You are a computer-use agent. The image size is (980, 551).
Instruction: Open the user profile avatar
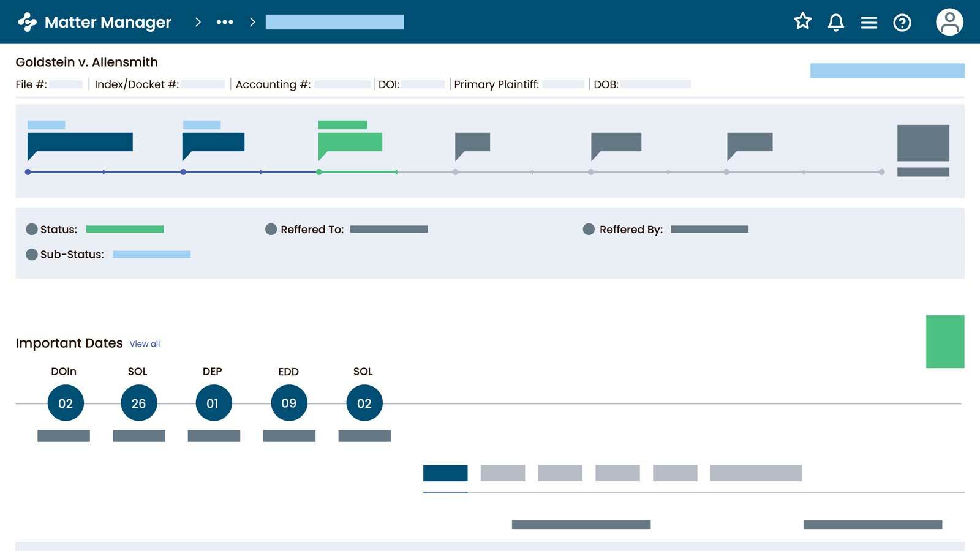pos(950,23)
